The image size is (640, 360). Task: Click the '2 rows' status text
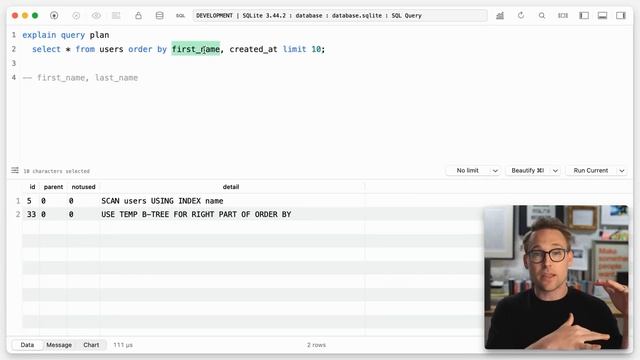coord(316,345)
